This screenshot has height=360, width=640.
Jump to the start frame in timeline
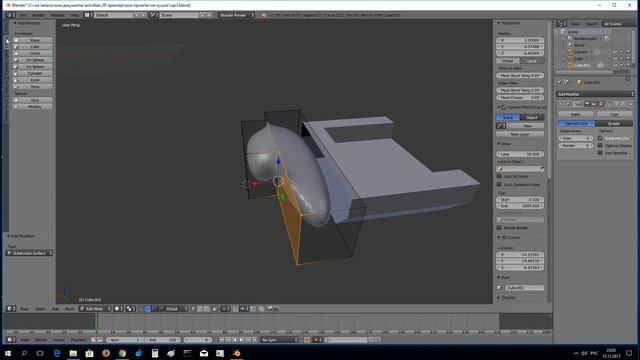pyautogui.click(x=222, y=340)
